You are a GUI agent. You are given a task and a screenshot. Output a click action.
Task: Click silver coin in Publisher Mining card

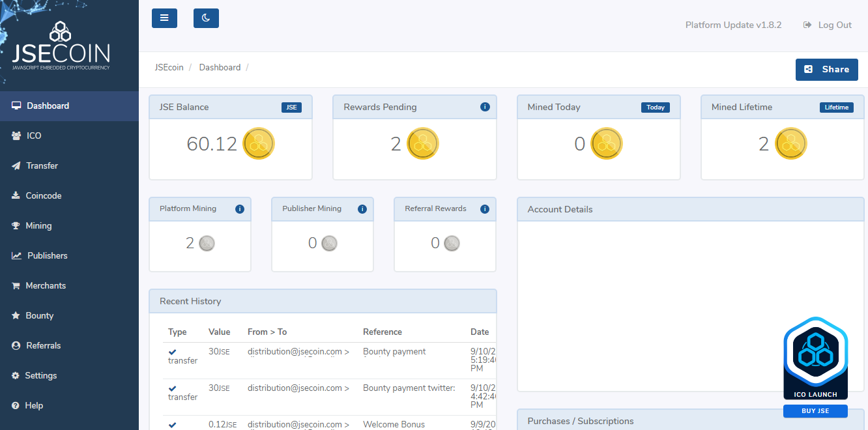329,243
